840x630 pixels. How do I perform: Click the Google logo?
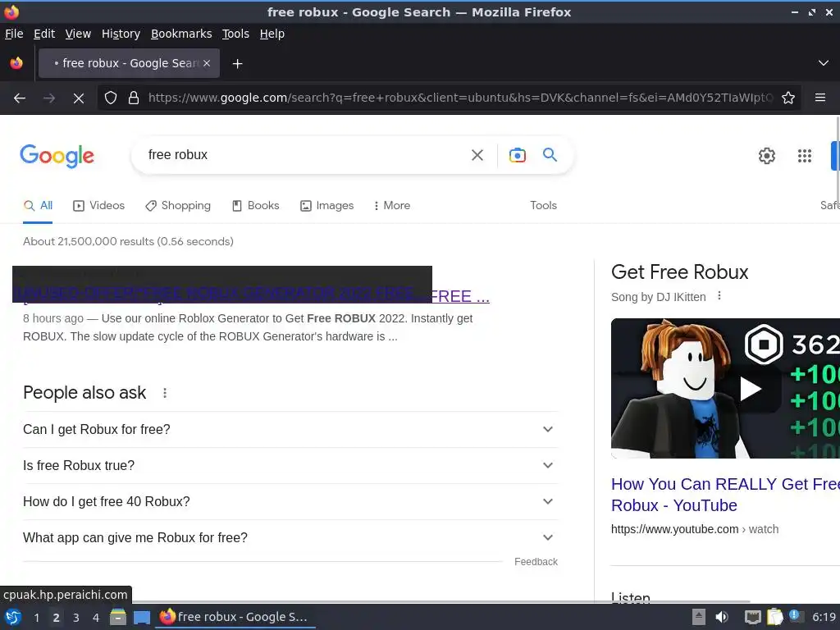point(57,156)
